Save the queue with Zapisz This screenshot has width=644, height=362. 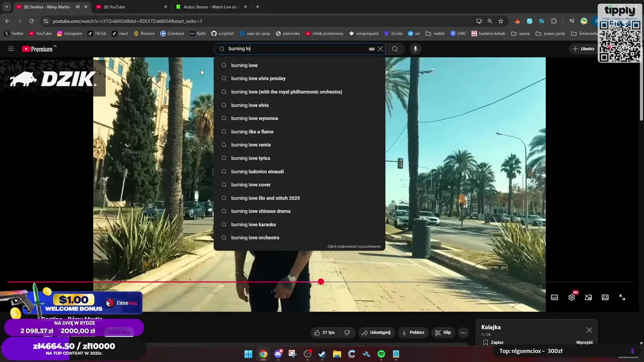pyautogui.click(x=493, y=342)
